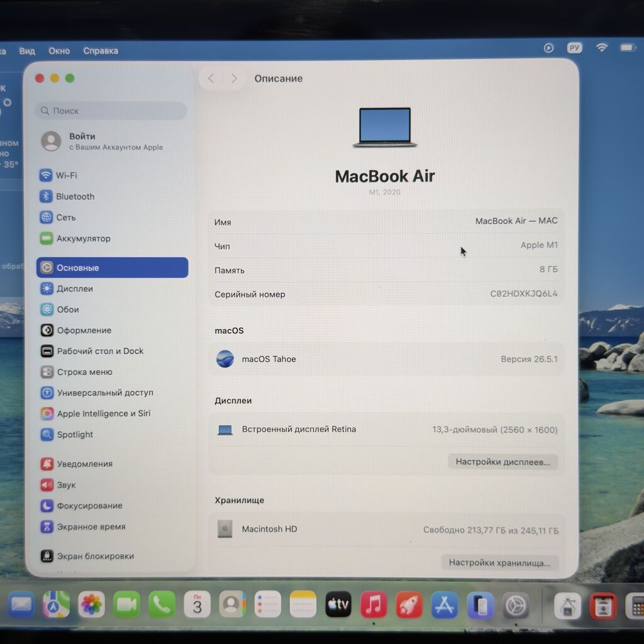The image size is (644, 644).
Task: Open iPhone Mirroring from the Dock
Action: [480, 606]
